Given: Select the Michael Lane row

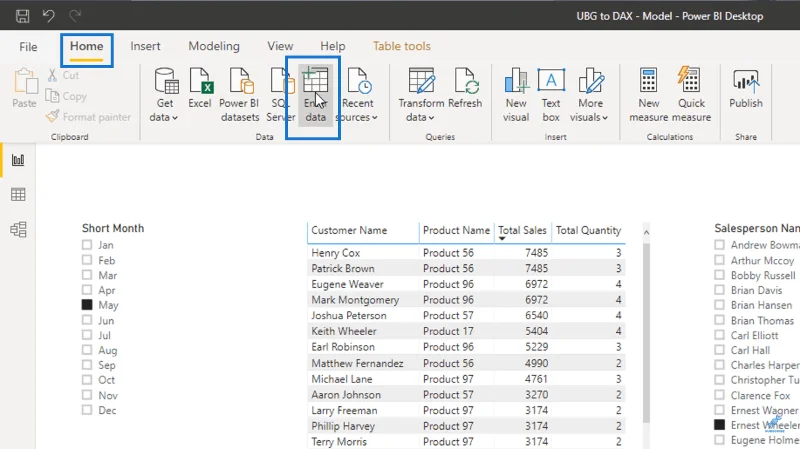Looking at the screenshot, I should (466, 379).
